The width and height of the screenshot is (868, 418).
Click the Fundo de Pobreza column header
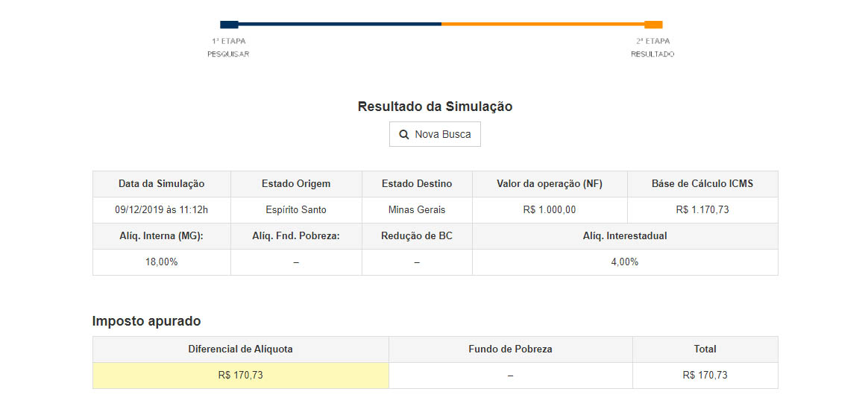click(510, 349)
